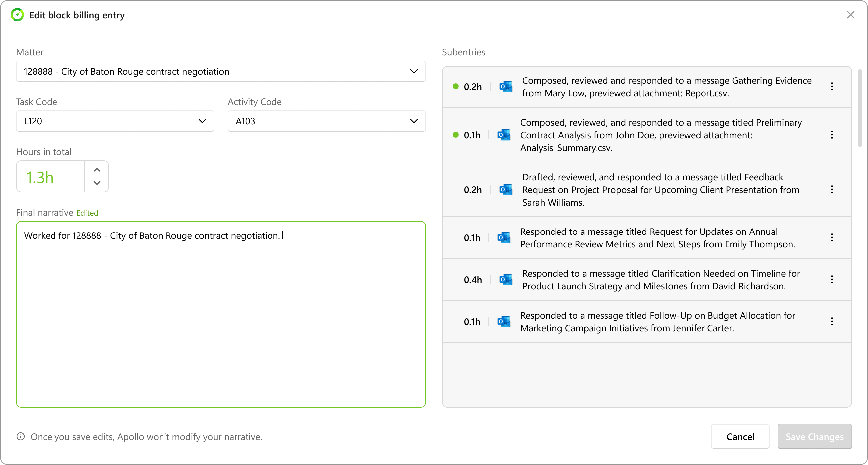The height and width of the screenshot is (465, 868).
Task: Click Outlook icon of David Richardson subentry
Action: pos(506,279)
